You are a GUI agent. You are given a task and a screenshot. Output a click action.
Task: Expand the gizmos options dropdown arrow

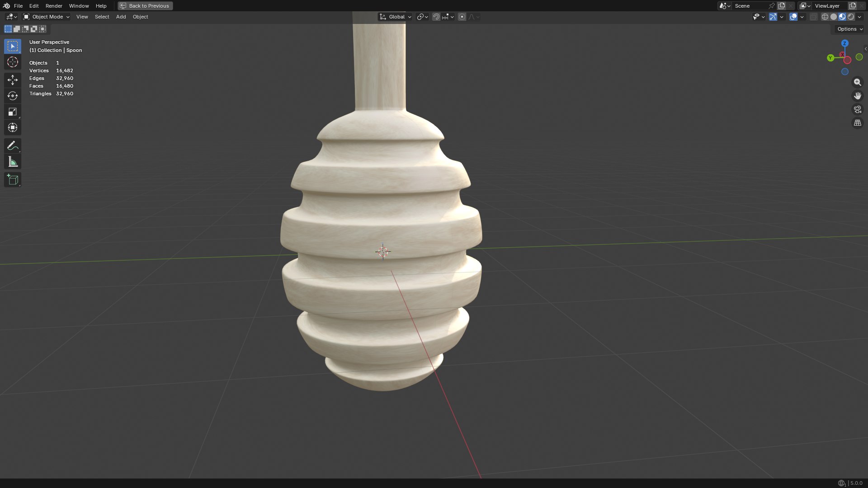[782, 17]
